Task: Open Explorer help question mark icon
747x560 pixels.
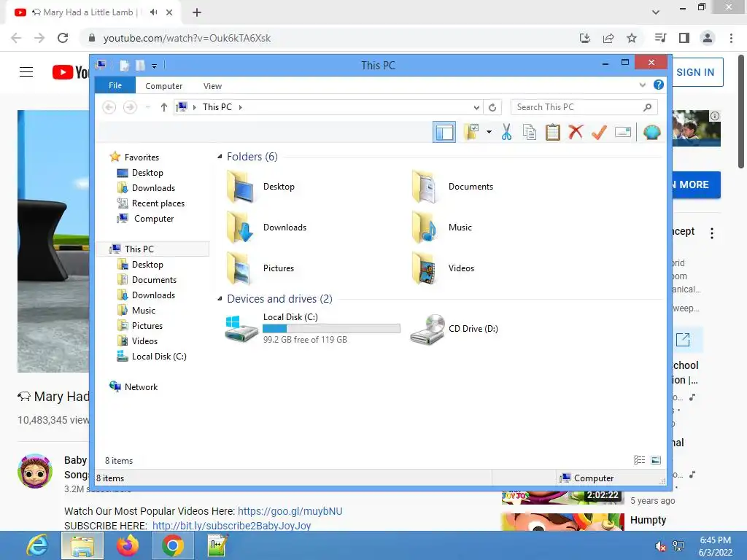Action: (x=659, y=85)
